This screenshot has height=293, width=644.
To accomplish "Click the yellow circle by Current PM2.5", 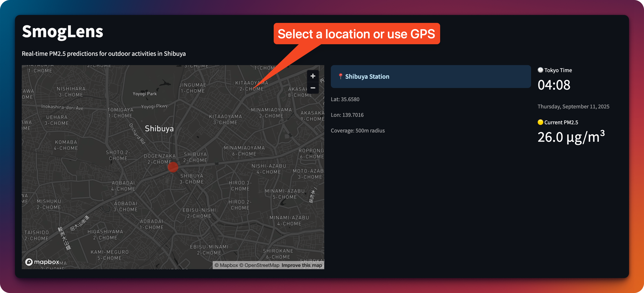I will coord(540,122).
